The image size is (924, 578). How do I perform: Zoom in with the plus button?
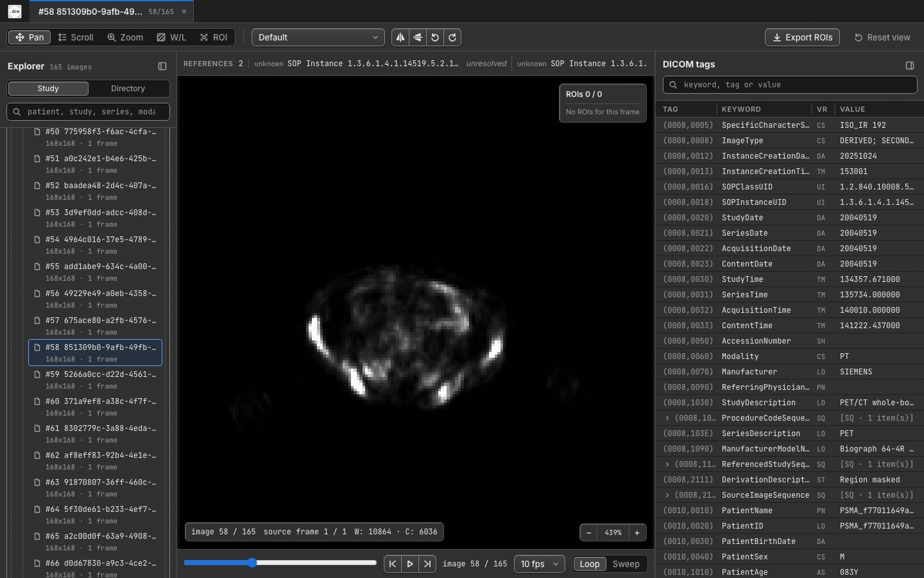[637, 532]
